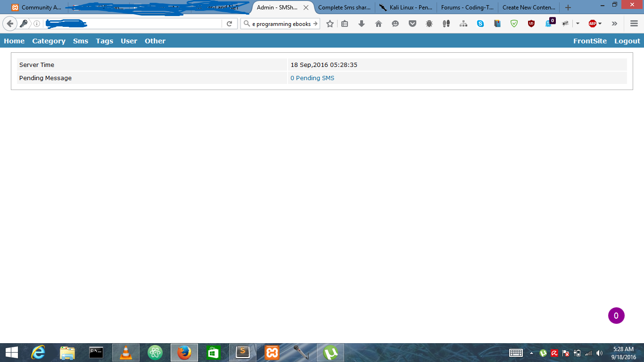This screenshot has width=644, height=362.
Task: Click the FrontSite link
Action: (590, 41)
